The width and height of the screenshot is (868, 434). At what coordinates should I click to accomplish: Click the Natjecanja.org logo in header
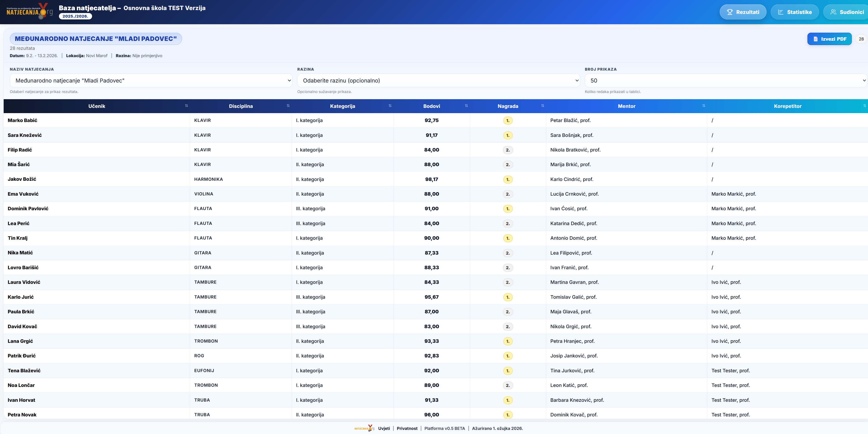(30, 11)
